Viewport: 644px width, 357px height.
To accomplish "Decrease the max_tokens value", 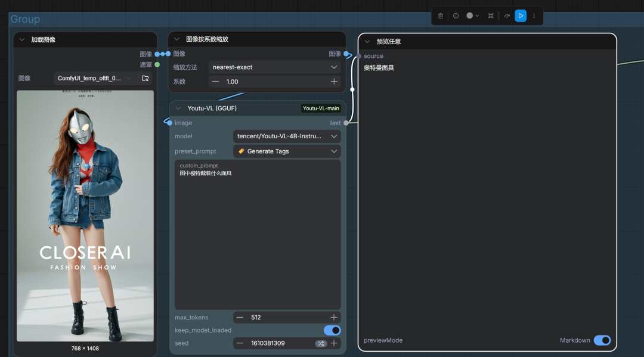I will [x=240, y=318].
